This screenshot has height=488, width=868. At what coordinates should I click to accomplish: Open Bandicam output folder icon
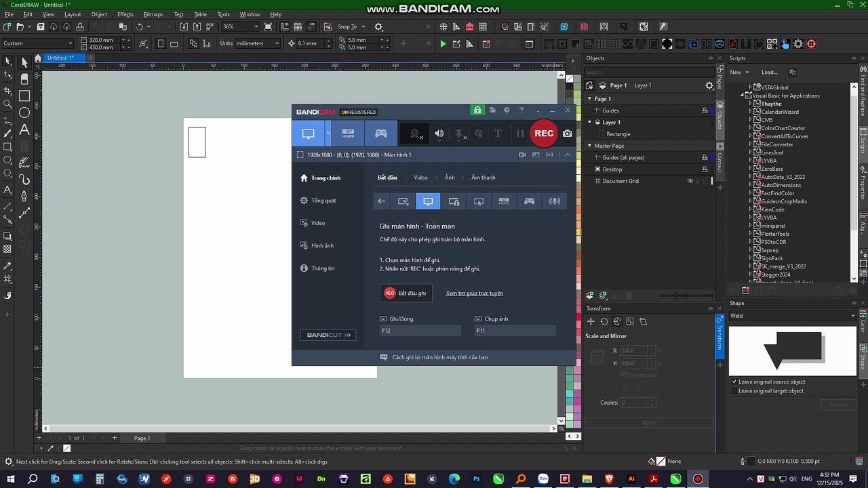point(492,110)
